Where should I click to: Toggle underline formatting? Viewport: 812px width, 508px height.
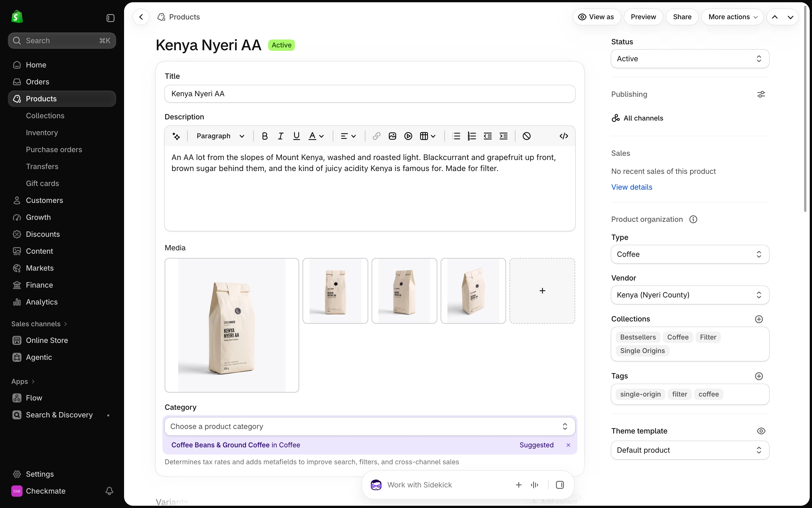[x=296, y=136]
